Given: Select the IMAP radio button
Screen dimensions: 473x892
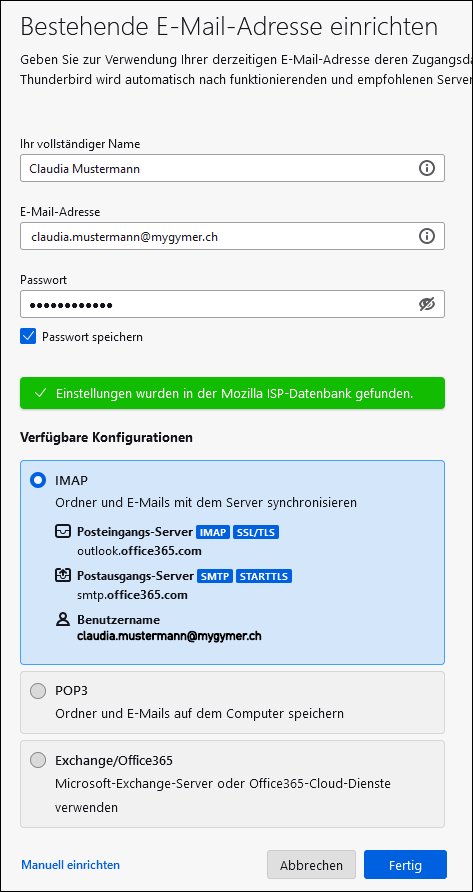Looking at the screenshot, I should pos(38,480).
